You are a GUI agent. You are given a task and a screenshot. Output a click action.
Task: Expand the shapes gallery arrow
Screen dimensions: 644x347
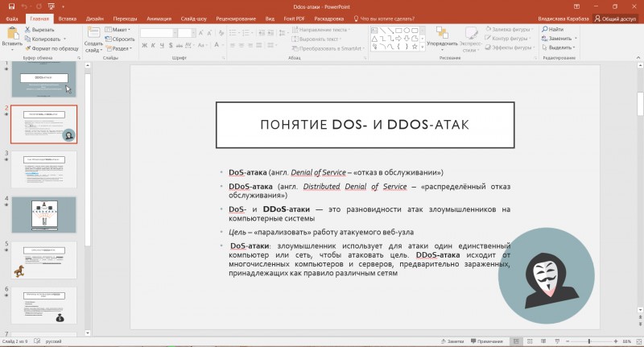(422, 48)
